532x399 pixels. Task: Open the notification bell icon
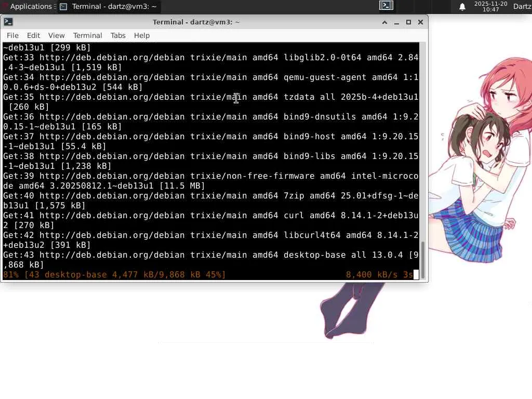462,6
